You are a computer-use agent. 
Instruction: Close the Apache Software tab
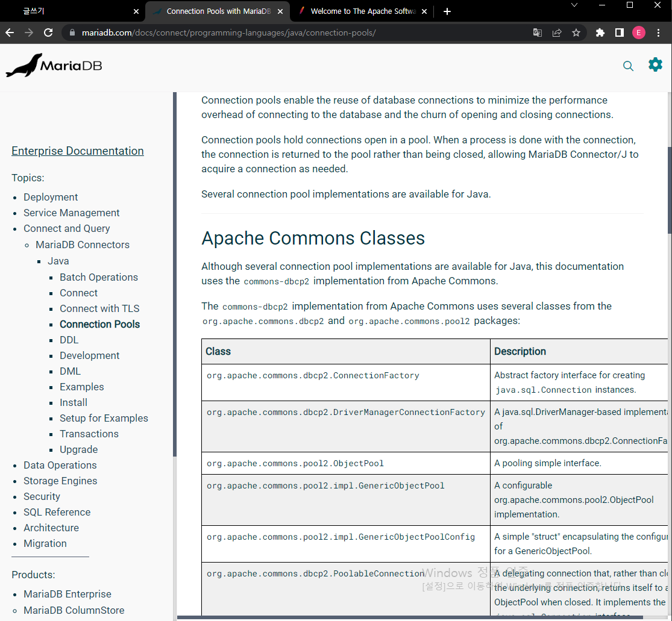click(x=424, y=11)
